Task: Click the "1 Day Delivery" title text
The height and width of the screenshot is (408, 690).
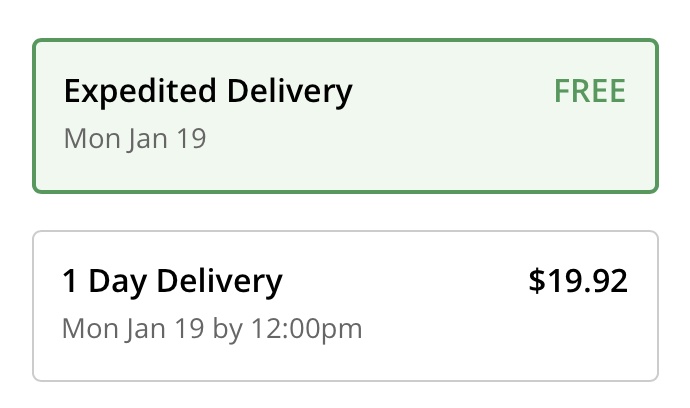Action: tap(172, 282)
